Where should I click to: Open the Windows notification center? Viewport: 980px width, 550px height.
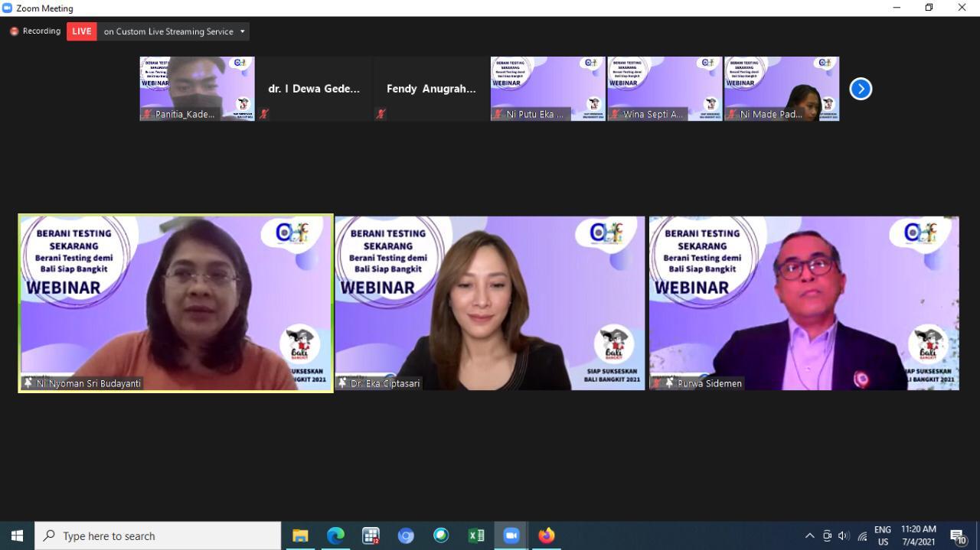(958, 535)
